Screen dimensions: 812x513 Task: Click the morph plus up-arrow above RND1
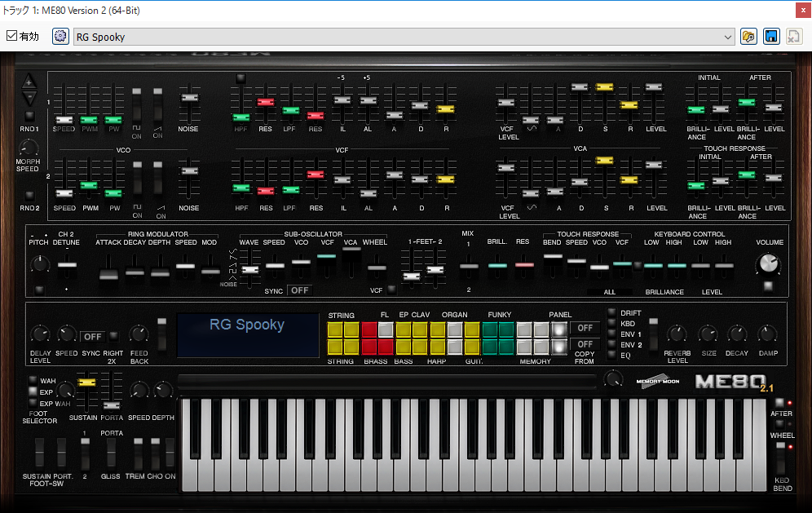coord(29,82)
